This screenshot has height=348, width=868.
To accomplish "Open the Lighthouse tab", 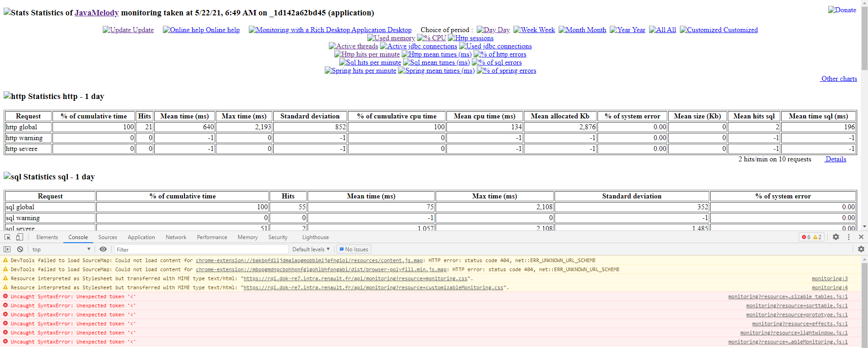I will click(315, 237).
